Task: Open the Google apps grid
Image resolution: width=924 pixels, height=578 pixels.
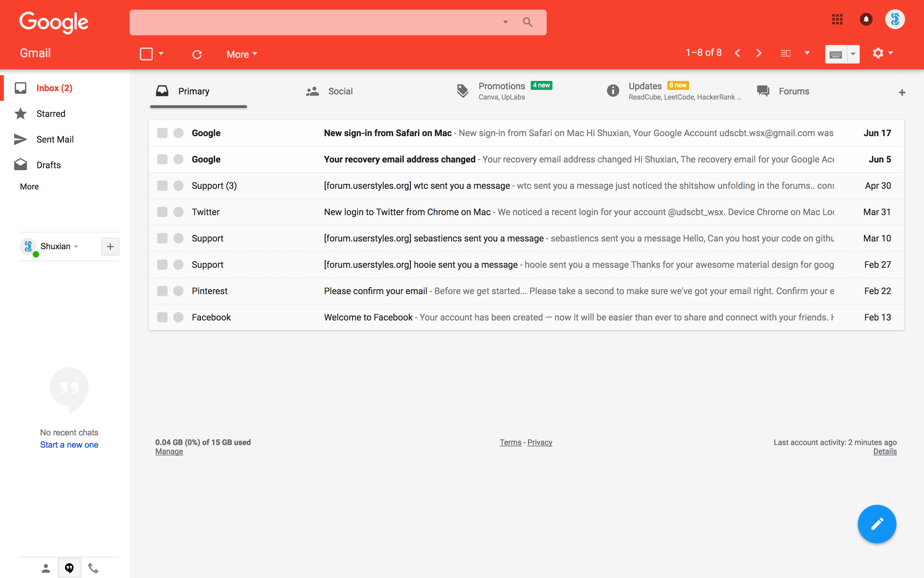Action: point(837,19)
